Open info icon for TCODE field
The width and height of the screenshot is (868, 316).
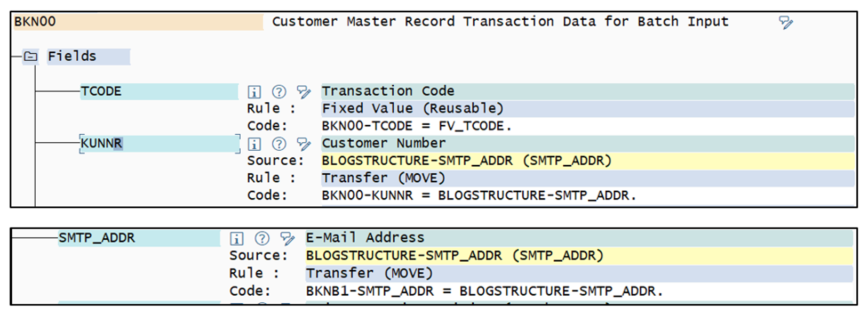point(254,92)
